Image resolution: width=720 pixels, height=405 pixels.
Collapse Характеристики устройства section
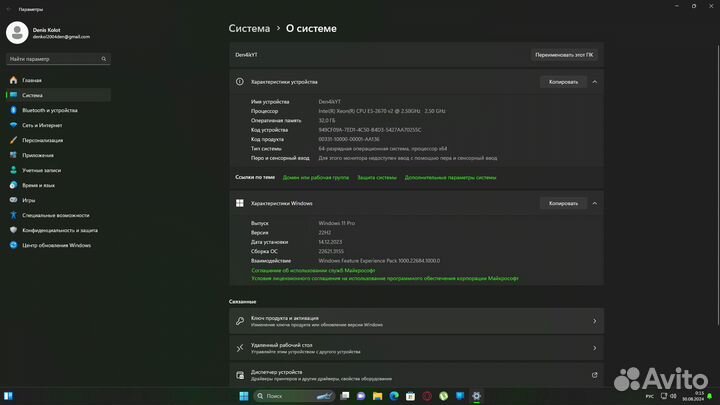coord(595,81)
